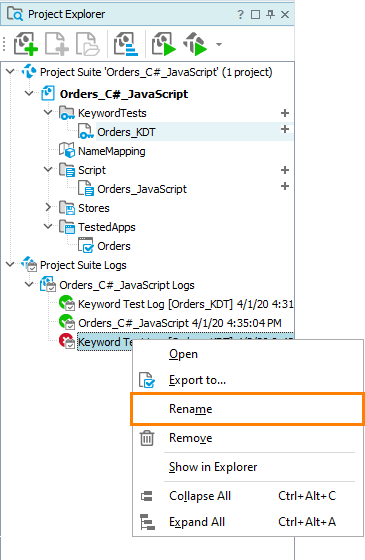This screenshot has height=560, width=365.
Task: Click the Export to... menu icon
Action: pos(147,380)
